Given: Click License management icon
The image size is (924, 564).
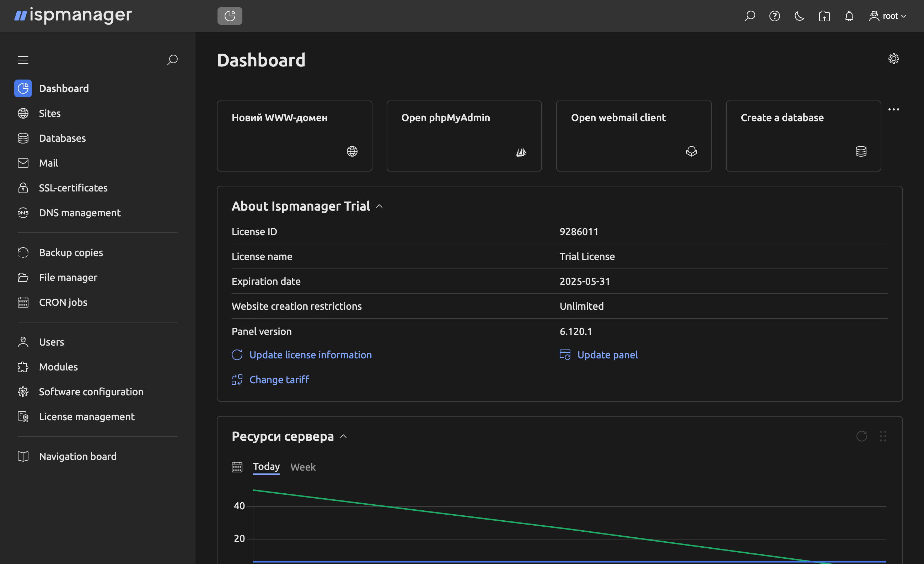Looking at the screenshot, I should point(23,417).
